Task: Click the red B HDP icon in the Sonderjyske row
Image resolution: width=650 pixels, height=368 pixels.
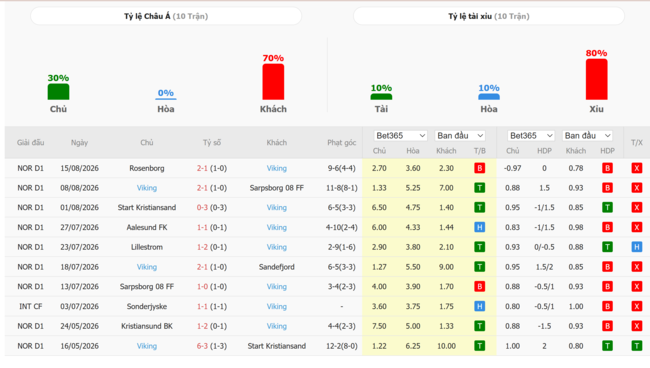Action: pos(607,306)
